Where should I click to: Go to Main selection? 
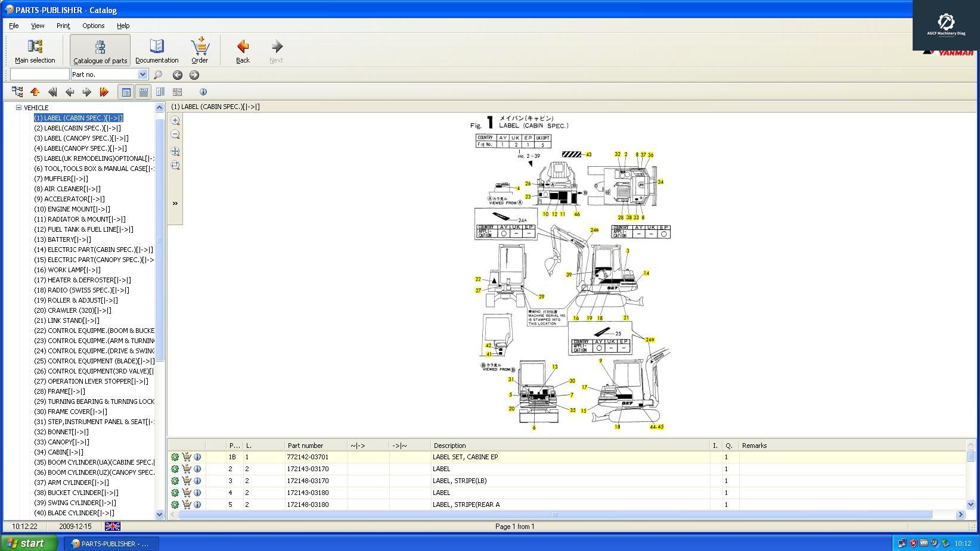35,51
